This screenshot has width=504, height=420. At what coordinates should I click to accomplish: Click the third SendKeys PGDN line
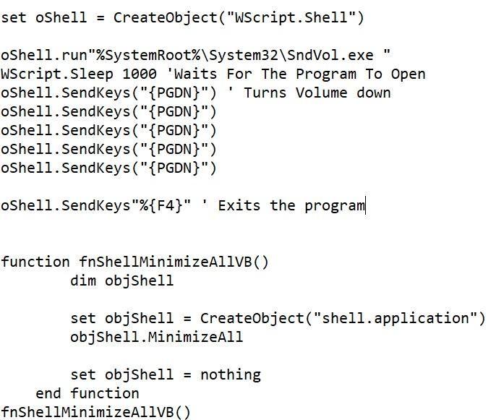click(108, 130)
